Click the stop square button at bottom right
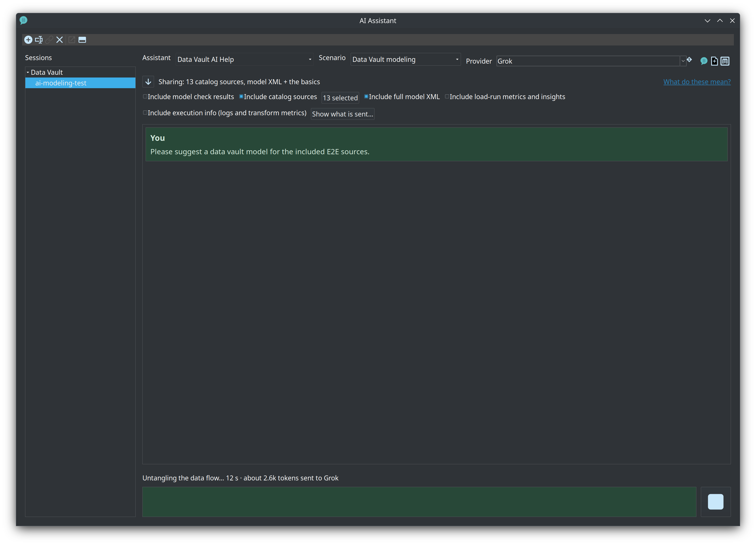Image resolution: width=756 pixels, height=545 pixels. tap(716, 502)
